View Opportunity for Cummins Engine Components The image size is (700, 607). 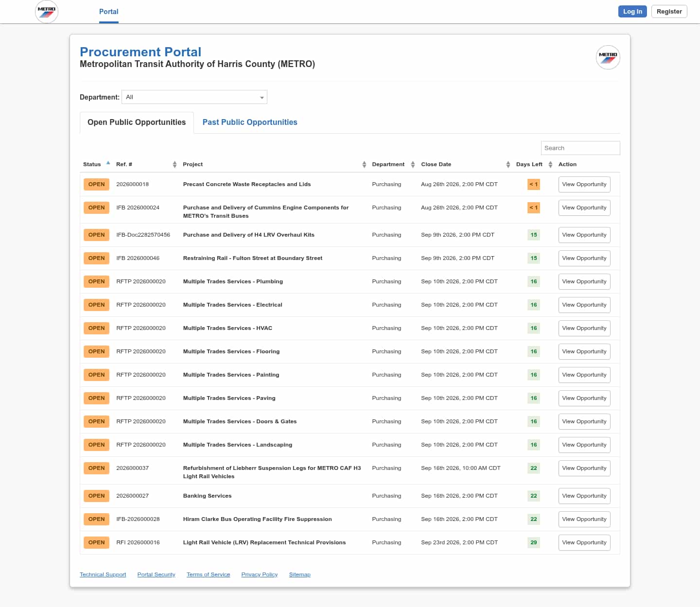(584, 208)
